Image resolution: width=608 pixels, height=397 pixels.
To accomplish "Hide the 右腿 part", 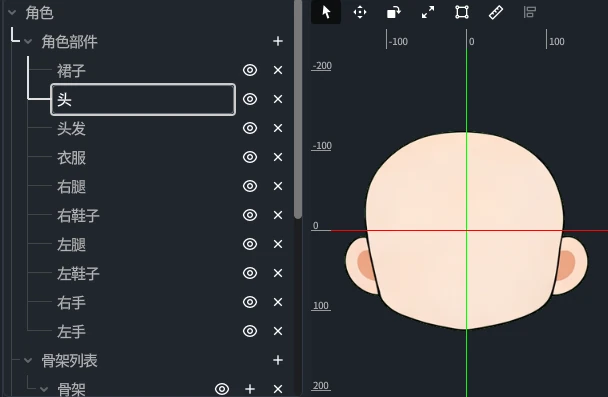I will [x=250, y=186].
